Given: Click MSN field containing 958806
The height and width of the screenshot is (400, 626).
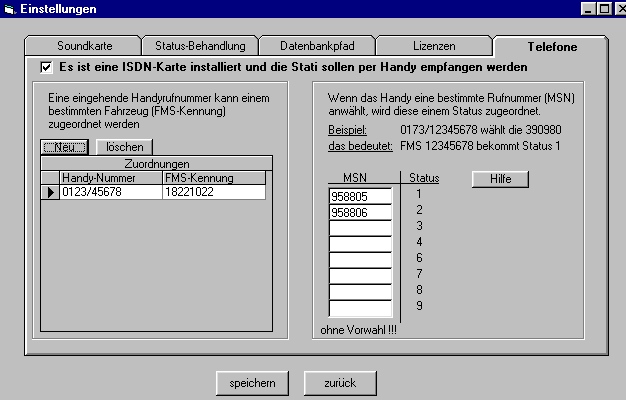Looking at the screenshot, I should coord(359,213).
